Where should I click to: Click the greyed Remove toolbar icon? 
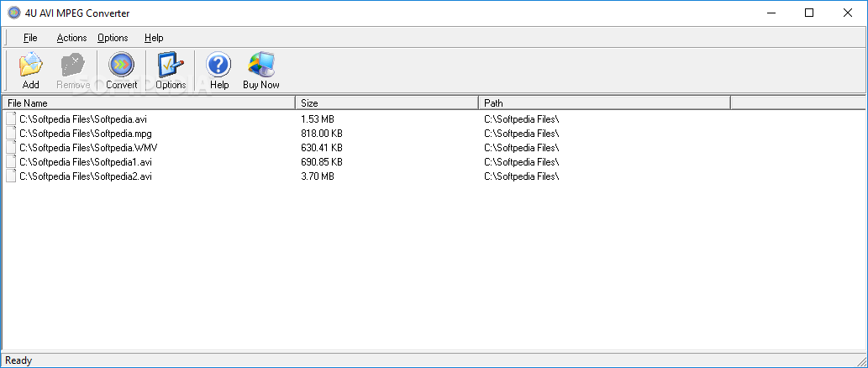click(73, 65)
